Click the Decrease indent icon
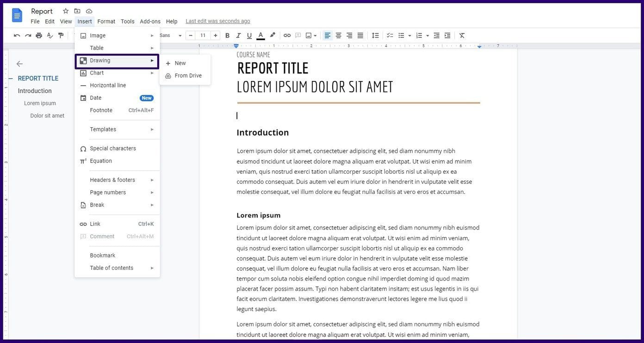This screenshot has height=343, width=644. 436,36
